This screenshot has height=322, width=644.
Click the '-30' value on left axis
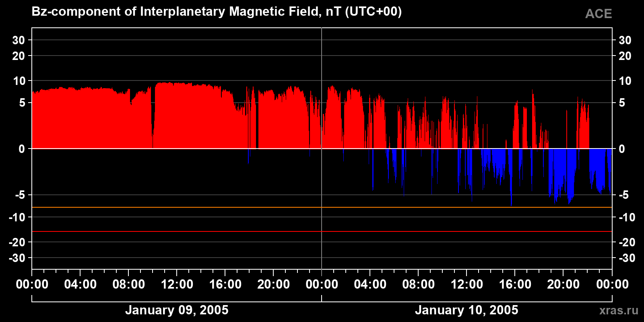tap(17, 258)
